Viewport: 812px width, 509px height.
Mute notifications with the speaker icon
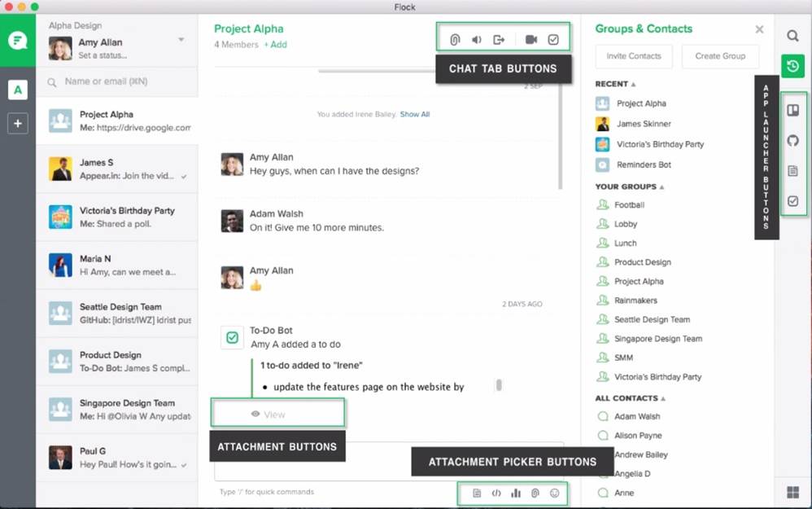[477, 40]
